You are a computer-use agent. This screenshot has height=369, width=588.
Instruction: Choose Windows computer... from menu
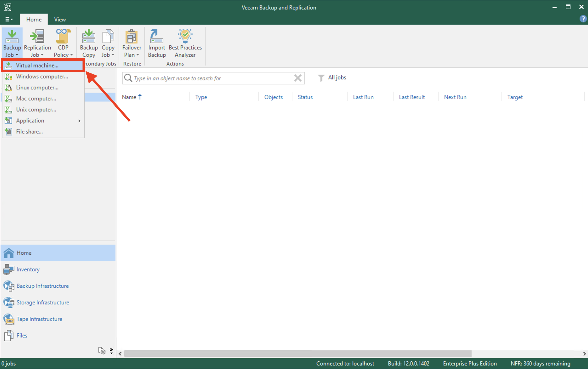tap(43, 76)
